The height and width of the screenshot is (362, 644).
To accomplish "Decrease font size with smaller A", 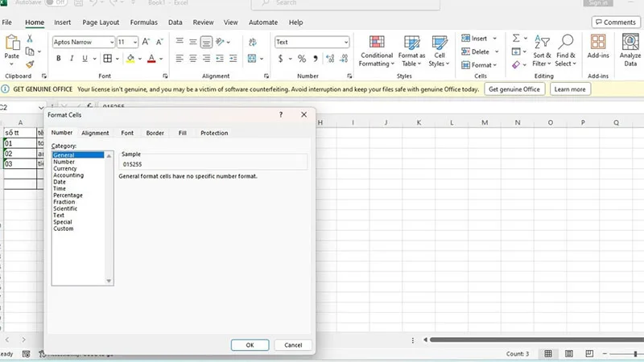I will [x=159, y=42].
